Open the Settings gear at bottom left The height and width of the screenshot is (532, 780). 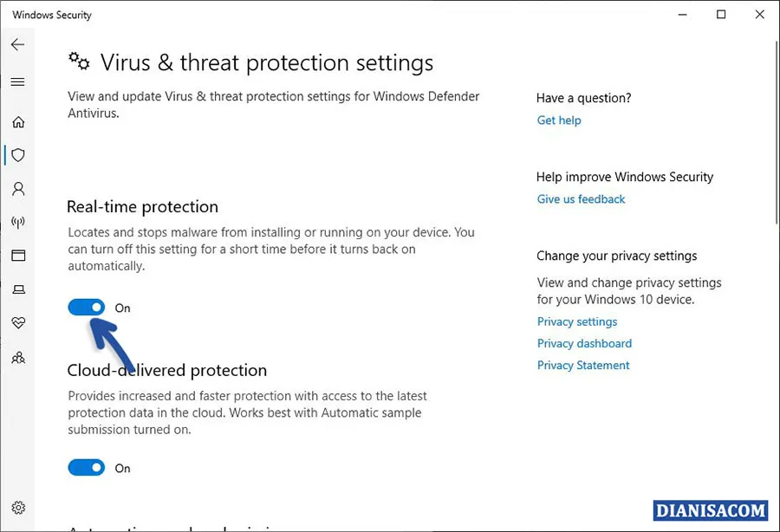click(18, 509)
